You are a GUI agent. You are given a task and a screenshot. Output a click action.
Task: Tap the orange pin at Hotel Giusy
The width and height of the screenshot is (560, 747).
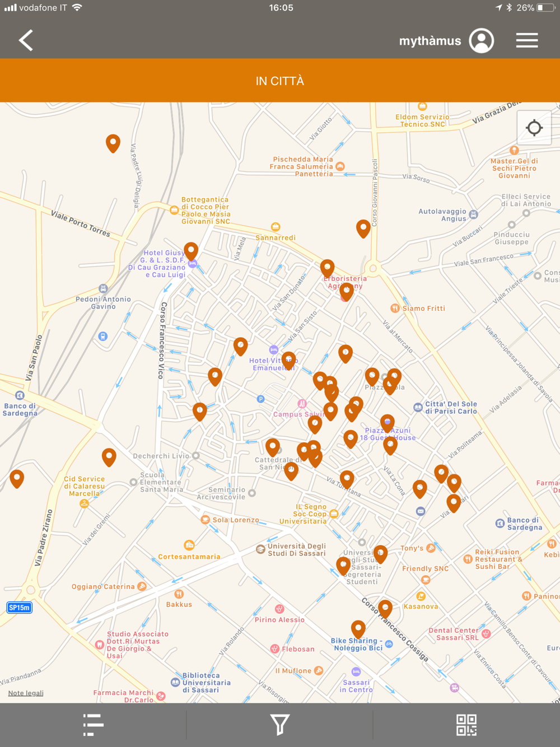point(191,251)
